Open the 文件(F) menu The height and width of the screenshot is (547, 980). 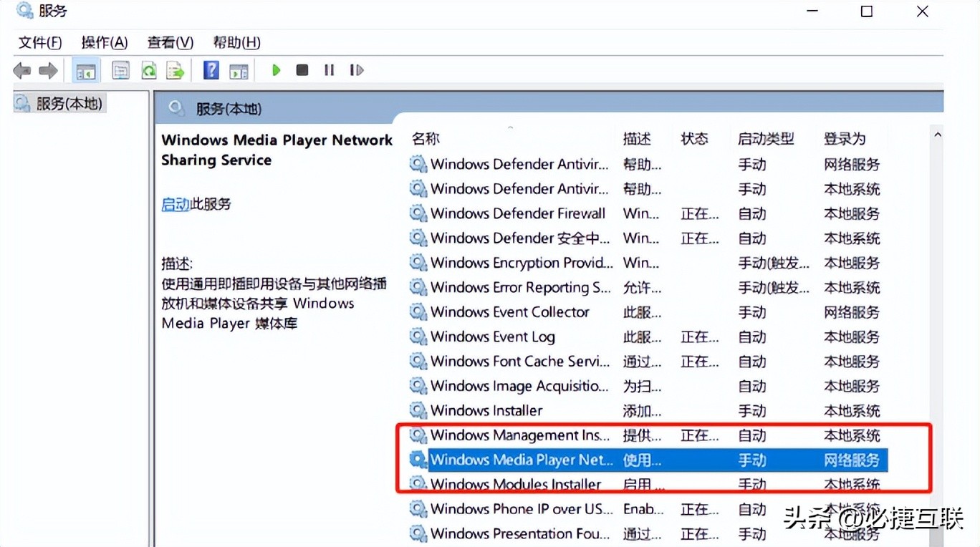39,42
